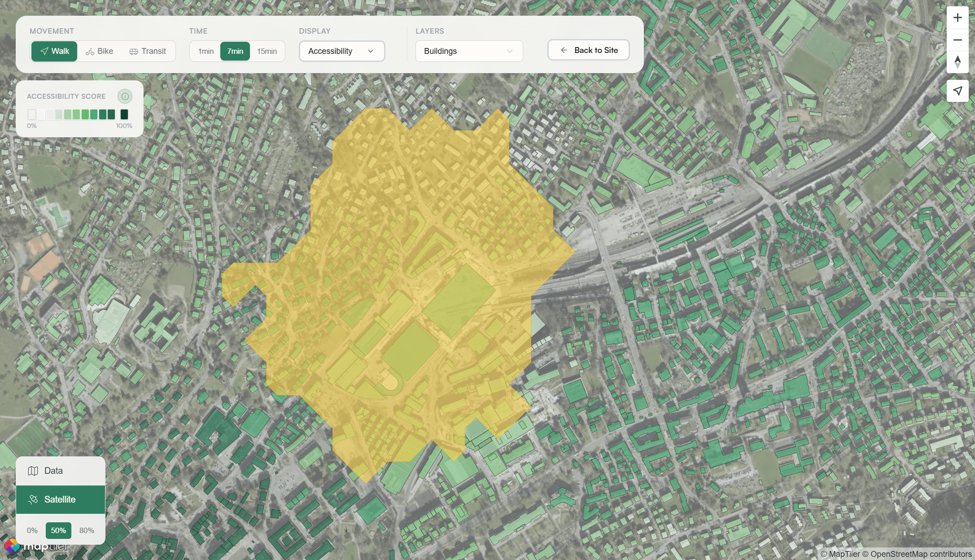This screenshot has width=975, height=560.
Task: Click the zoom in icon
Action: click(x=958, y=17)
